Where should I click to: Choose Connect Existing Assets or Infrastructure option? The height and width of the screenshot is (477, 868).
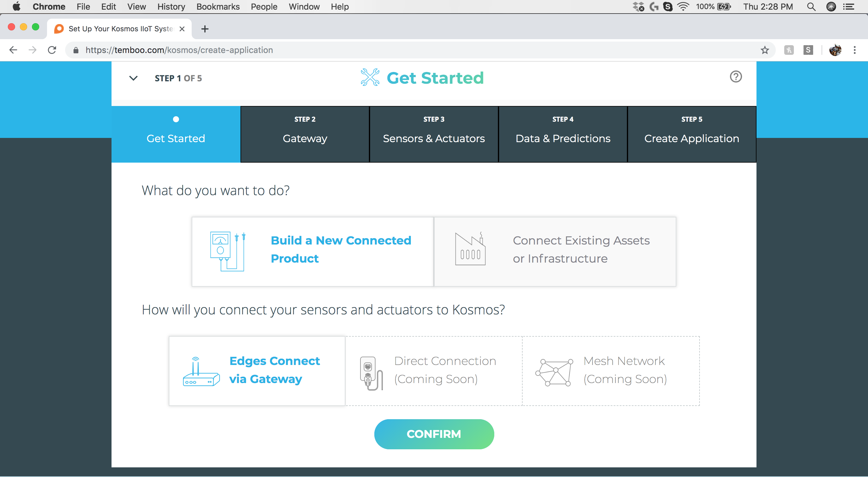[555, 251]
